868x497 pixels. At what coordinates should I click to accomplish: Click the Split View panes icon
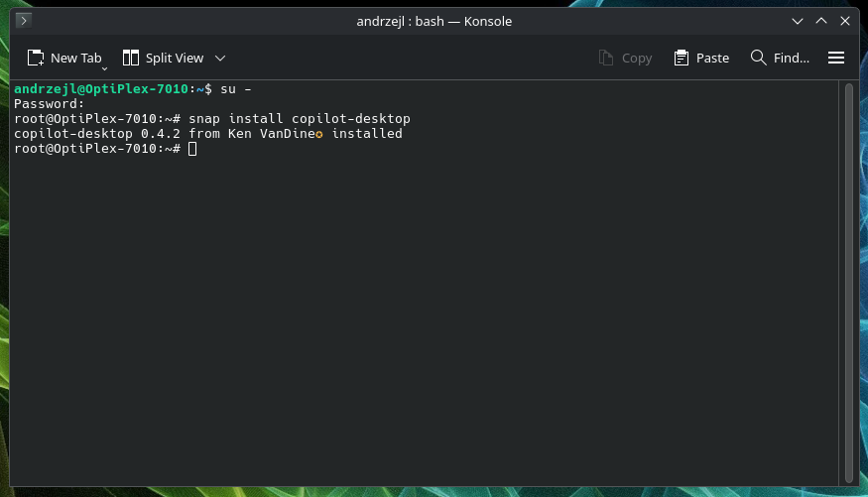131,58
